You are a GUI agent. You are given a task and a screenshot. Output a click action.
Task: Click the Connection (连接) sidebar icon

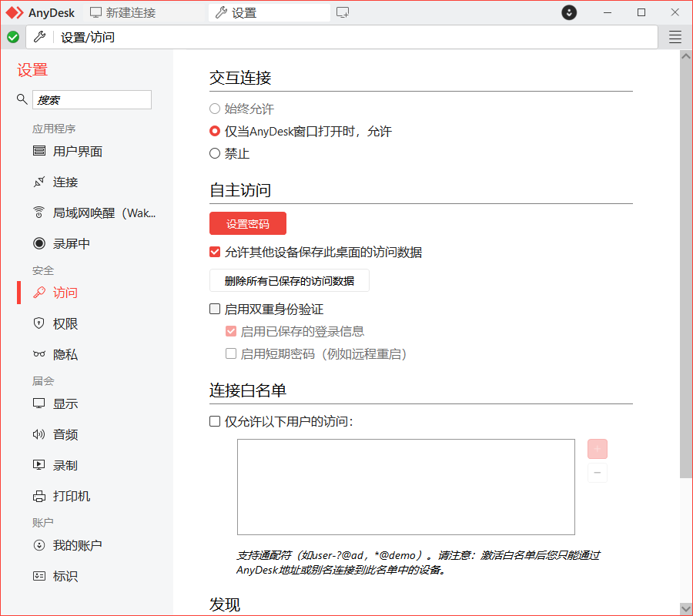(39, 182)
